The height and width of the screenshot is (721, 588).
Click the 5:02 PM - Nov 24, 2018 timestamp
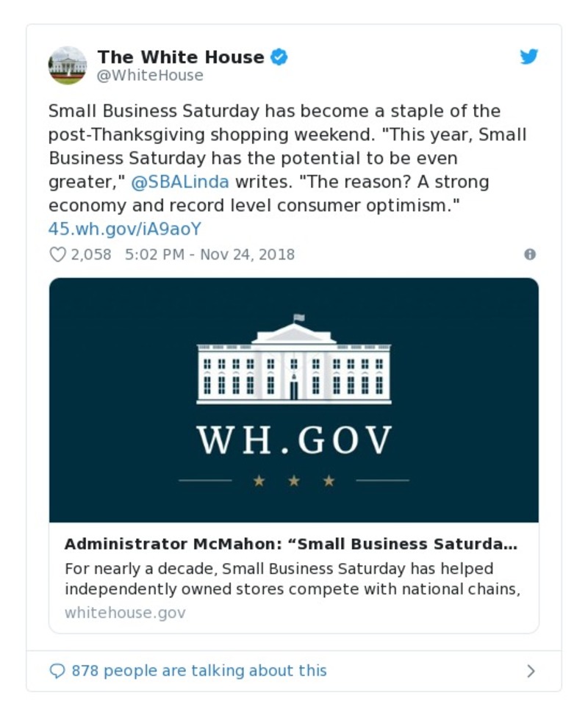[209, 254]
